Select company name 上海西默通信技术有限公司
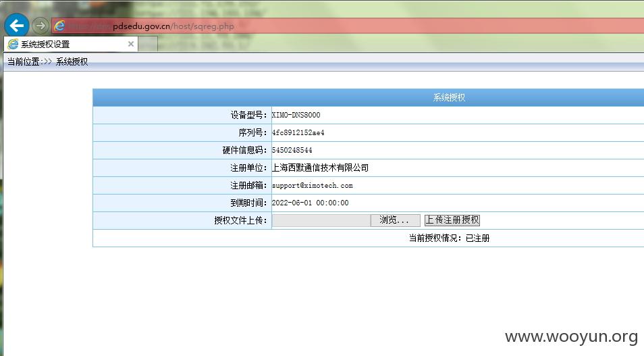 321,168
